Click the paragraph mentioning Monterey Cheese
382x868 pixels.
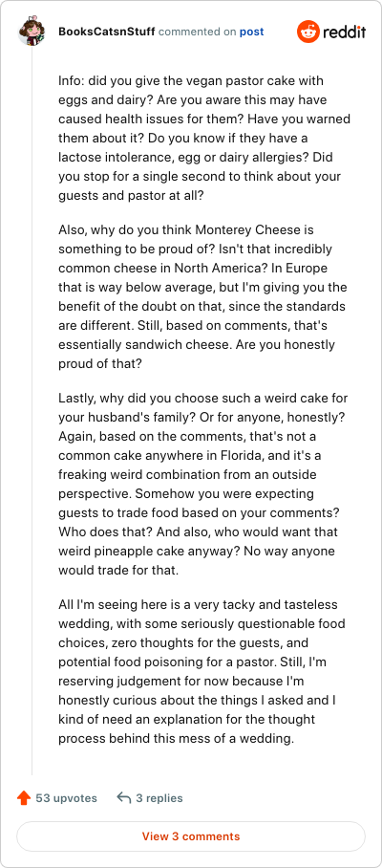202,296
